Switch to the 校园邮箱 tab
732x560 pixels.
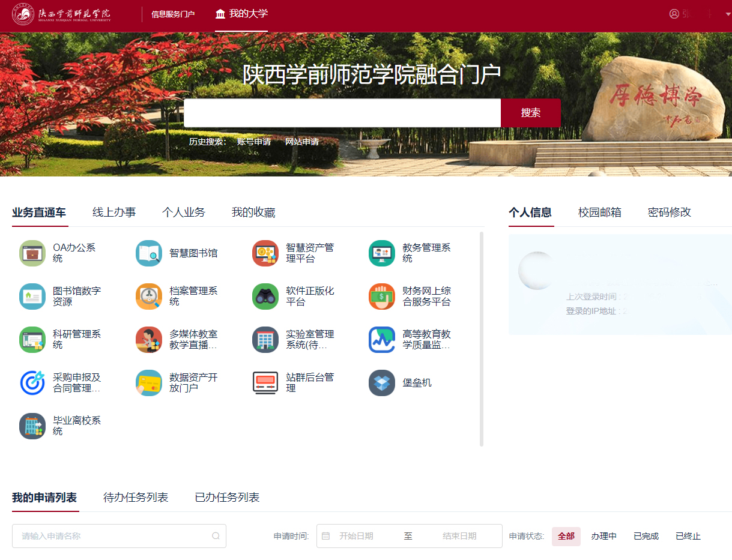(599, 212)
